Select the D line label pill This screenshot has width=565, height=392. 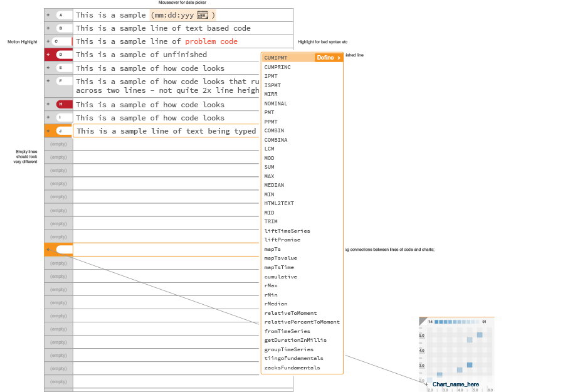[64, 55]
